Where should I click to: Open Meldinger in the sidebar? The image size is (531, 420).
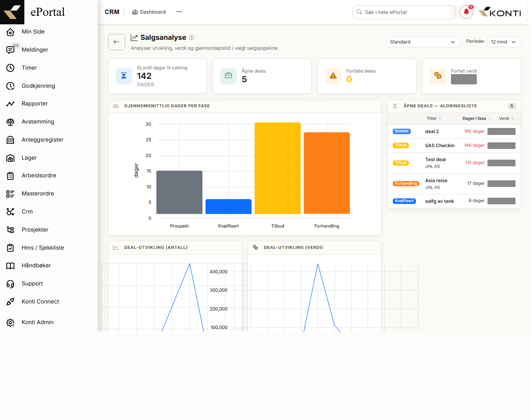35,50
